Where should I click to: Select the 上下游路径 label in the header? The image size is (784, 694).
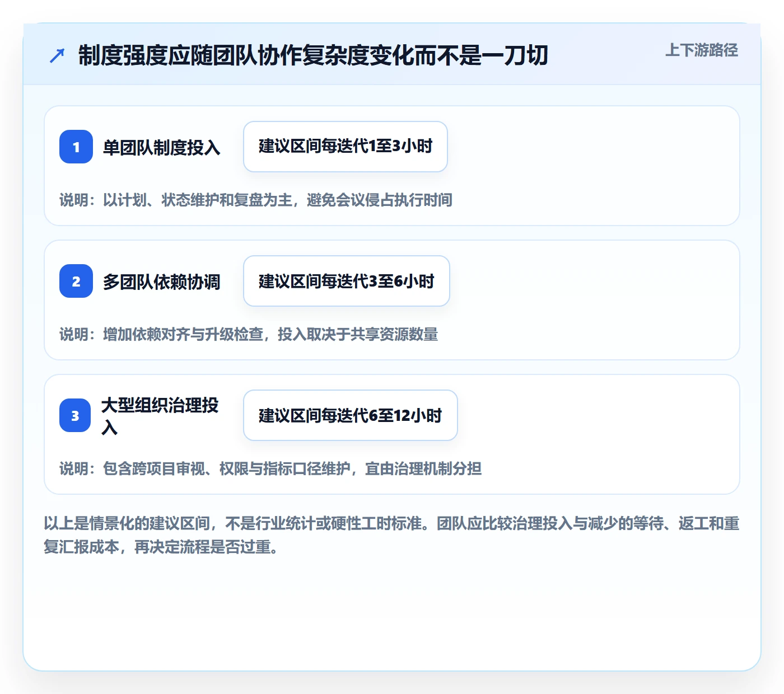tap(702, 50)
